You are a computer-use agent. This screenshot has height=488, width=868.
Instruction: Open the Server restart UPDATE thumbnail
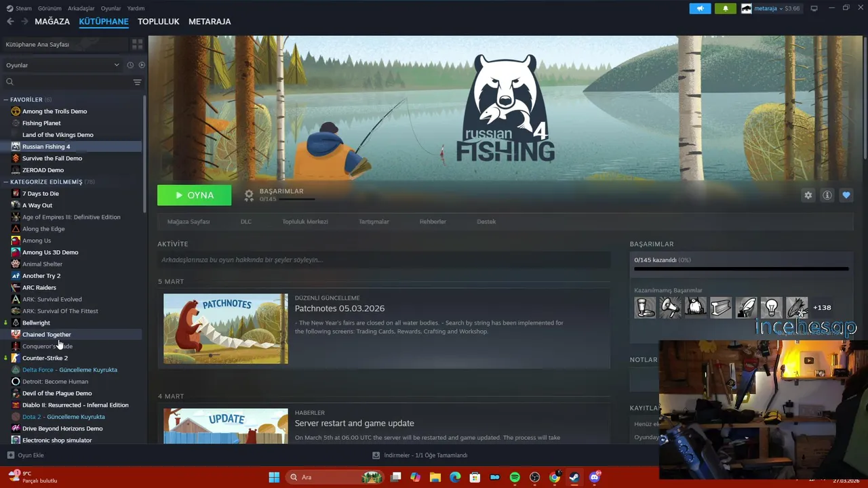coord(226,426)
